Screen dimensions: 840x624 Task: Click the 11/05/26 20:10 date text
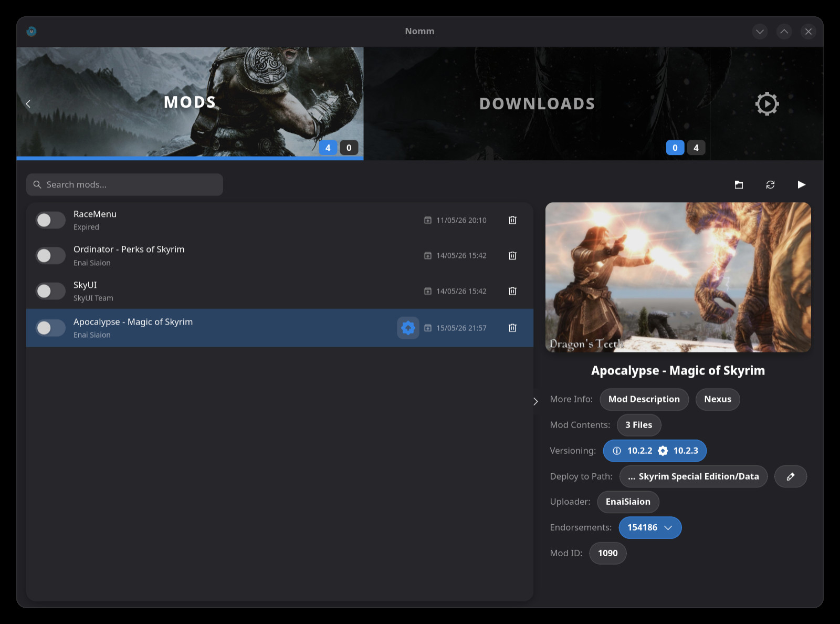(x=461, y=220)
